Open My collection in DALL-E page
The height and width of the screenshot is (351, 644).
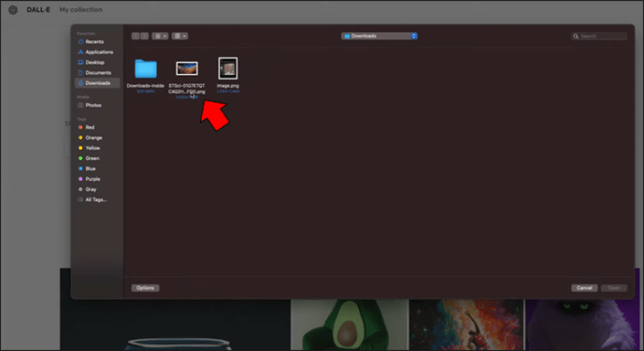(81, 9)
